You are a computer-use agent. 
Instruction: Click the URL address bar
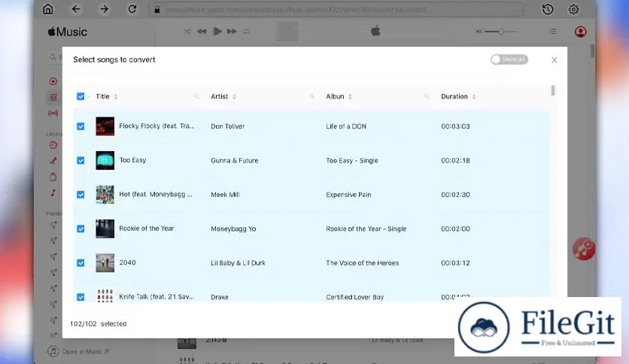click(336, 9)
